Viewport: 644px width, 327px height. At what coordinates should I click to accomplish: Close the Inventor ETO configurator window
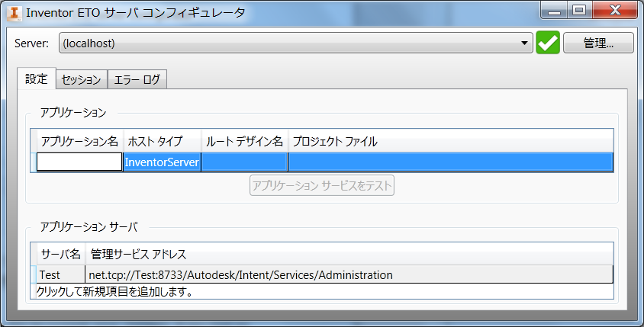615,11
